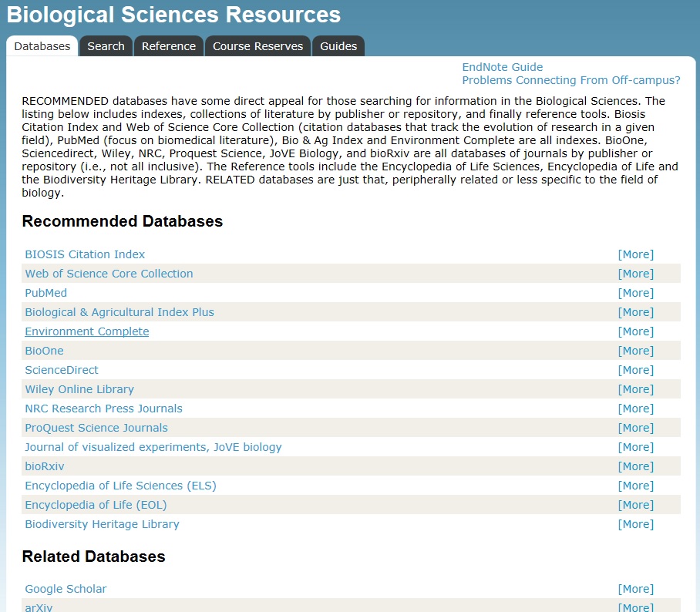
Task: Open the EndNote Guide link
Action: coord(502,67)
